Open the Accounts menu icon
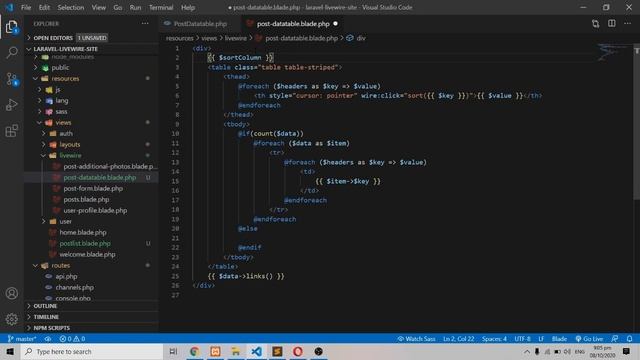This screenshot has height=360, width=640. tap(12, 293)
